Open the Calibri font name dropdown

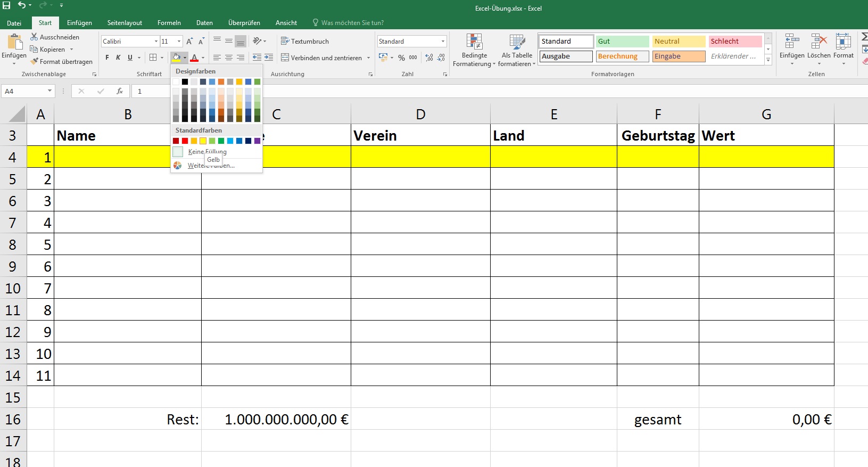click(156, 42)
